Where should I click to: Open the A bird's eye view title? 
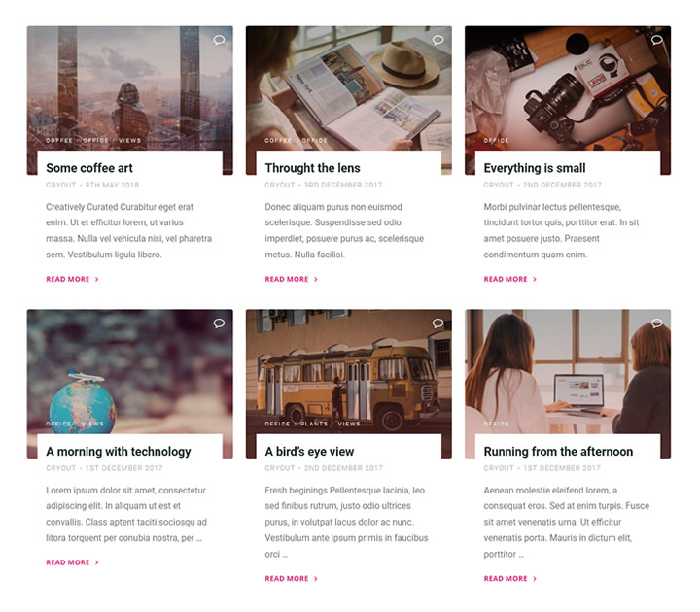click(309, 452)
